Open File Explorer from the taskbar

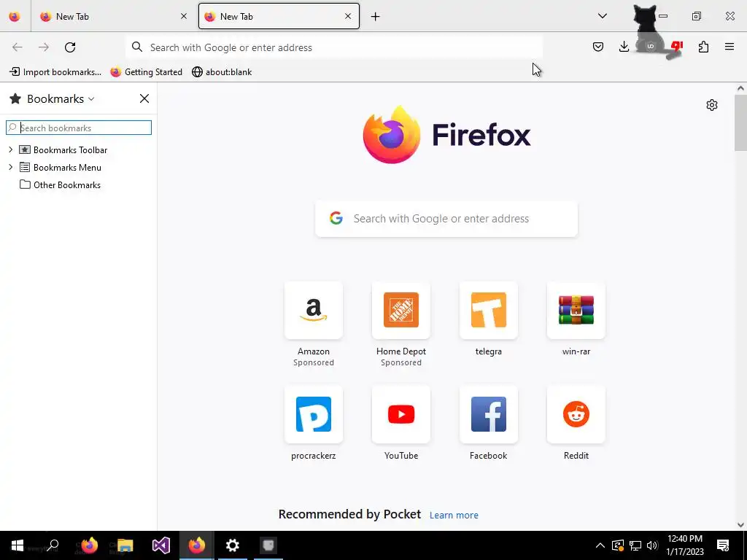click(125, 545)
